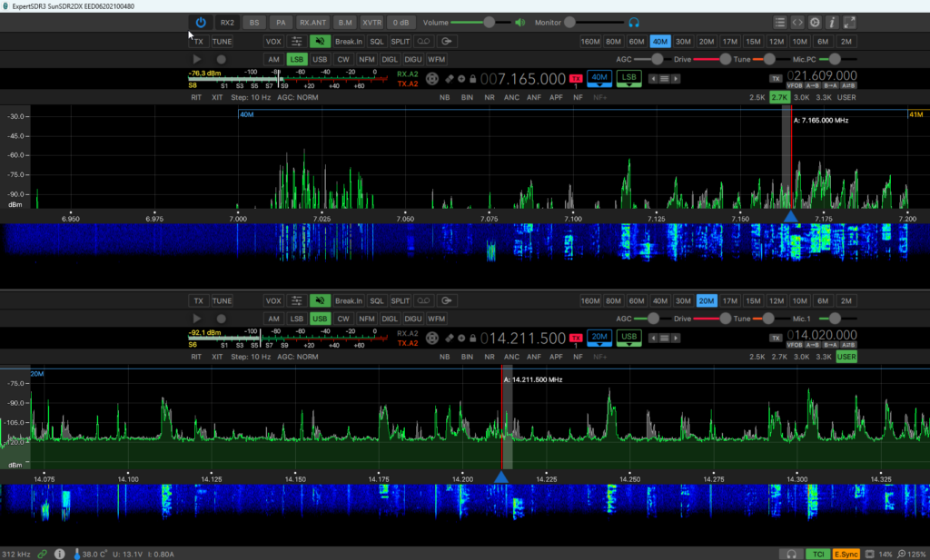
Task: Click the headphones icon beside Monitor slider
Action: pyautogui.click(x=634, y=22)
